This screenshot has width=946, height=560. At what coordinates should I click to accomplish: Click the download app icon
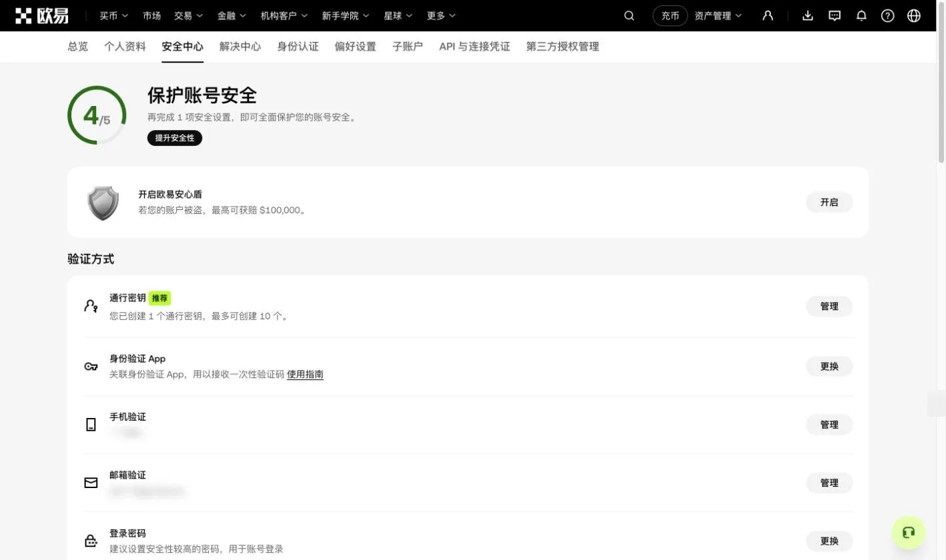pyautogui.click(x=808, y=15)
